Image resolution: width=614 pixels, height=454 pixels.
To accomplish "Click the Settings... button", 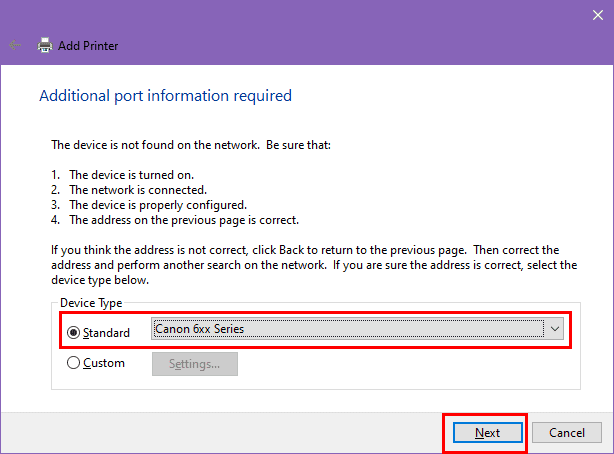I will (194, 364).
